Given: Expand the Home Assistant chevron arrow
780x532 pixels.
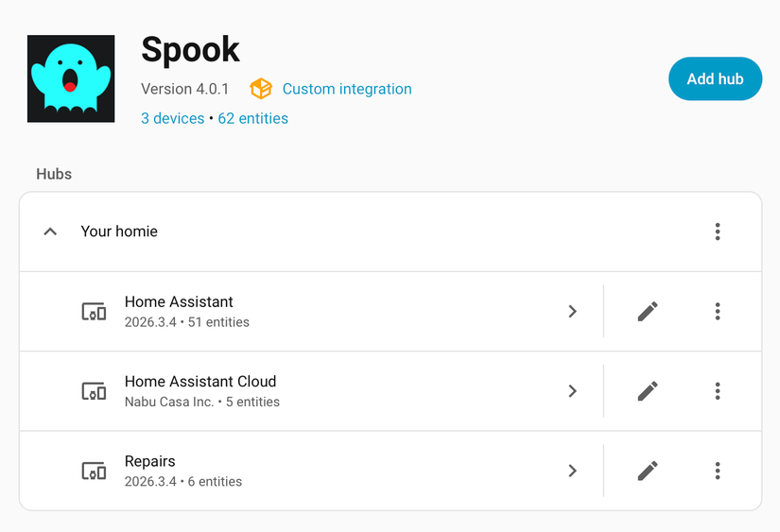Looking at the screenshot, I should [573, 312].
